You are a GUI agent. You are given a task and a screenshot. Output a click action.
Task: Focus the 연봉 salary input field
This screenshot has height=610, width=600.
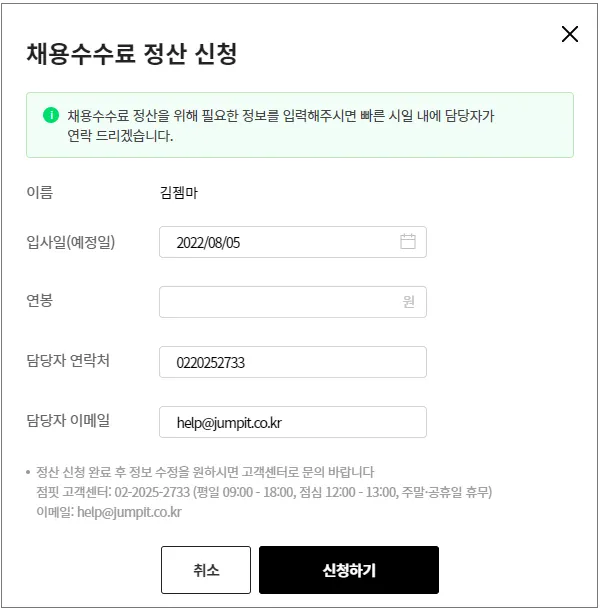coord(280,302)
